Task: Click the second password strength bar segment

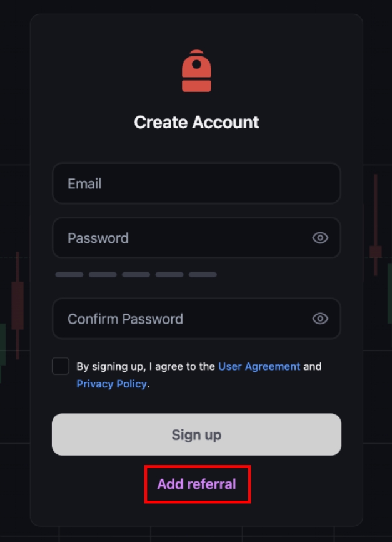Action: 103,275
